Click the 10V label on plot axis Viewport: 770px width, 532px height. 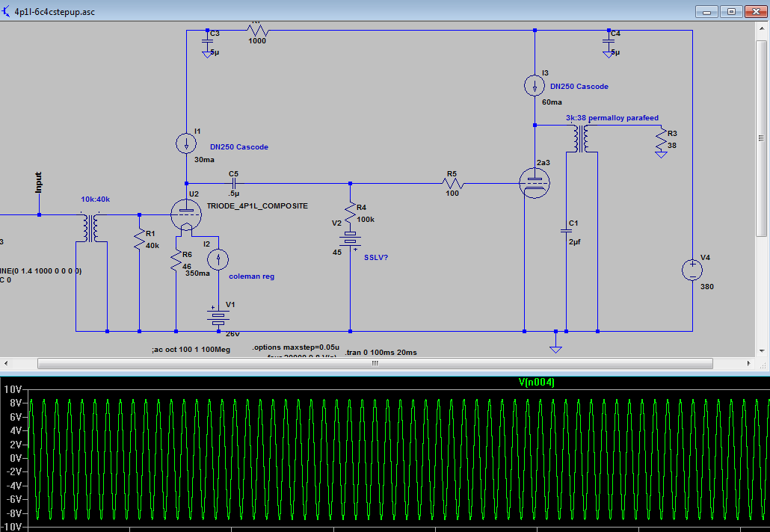(12, 389)
